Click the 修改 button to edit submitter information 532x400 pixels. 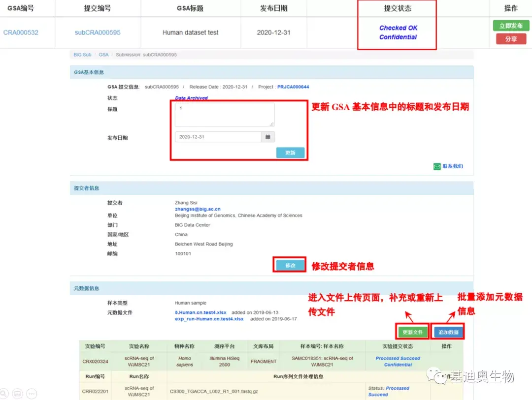point(289,265)
